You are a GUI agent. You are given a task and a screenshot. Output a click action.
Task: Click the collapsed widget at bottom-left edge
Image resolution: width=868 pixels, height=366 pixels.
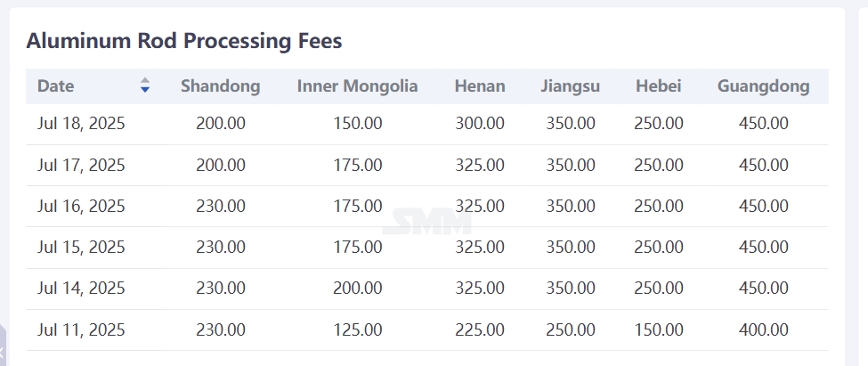(2, 346)
